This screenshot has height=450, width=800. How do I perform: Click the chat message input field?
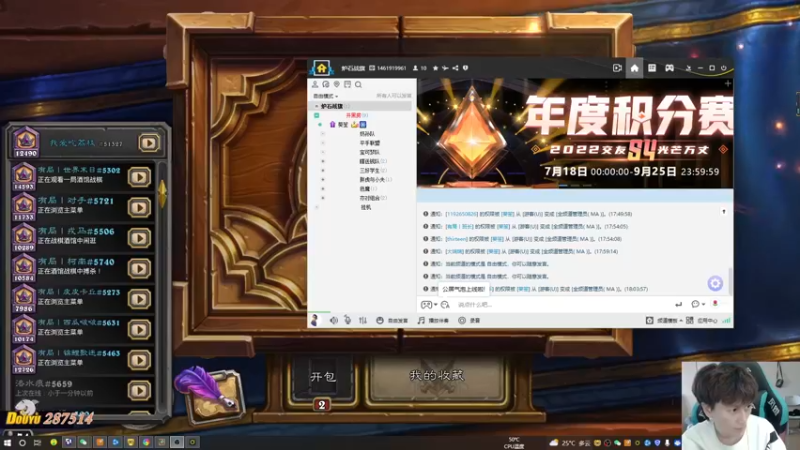(x=561, y=305)
